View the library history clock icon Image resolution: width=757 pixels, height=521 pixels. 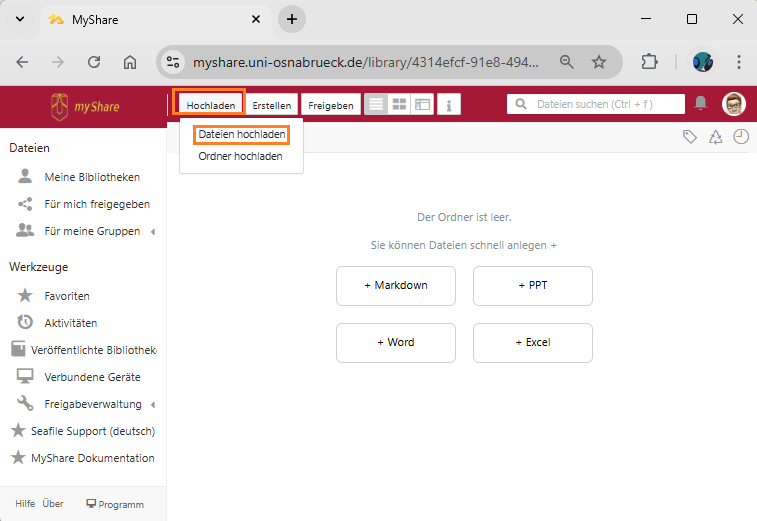point(741,137)
